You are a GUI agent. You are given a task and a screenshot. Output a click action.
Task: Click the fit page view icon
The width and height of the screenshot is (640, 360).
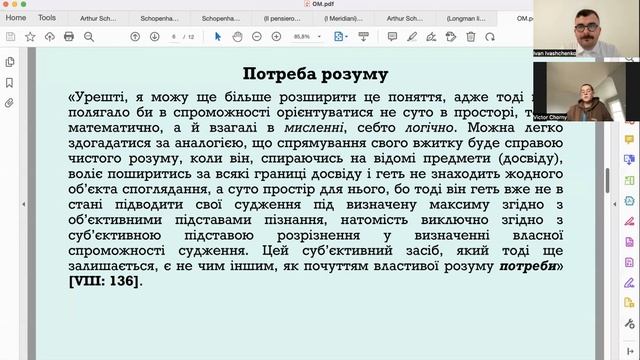click(338, 37)
